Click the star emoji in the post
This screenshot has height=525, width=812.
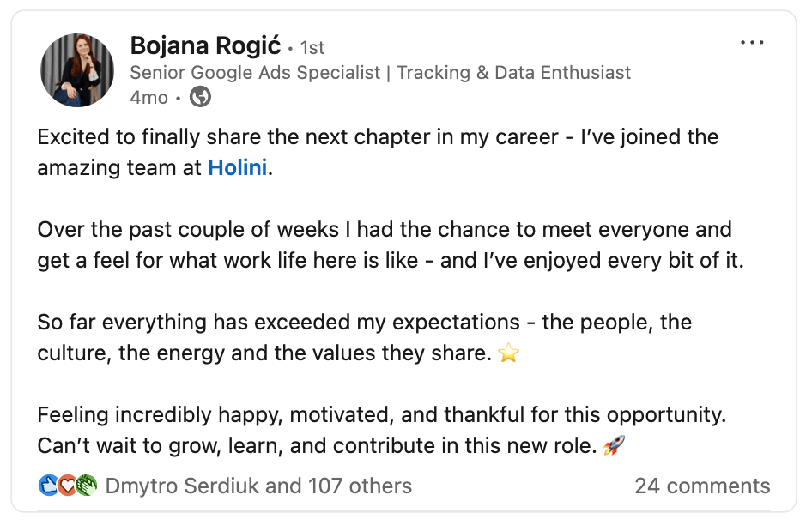point(509,353)
